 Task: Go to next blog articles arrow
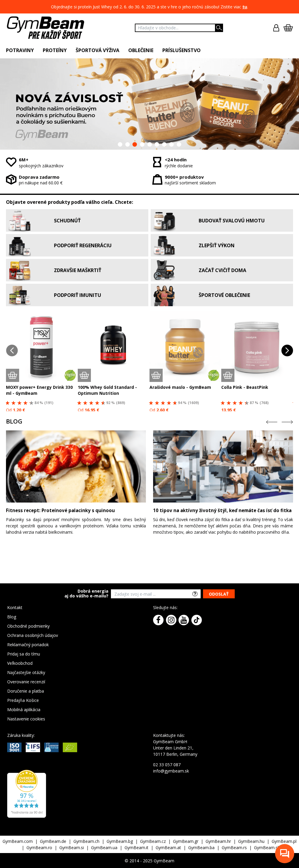(x=287, y=422)
